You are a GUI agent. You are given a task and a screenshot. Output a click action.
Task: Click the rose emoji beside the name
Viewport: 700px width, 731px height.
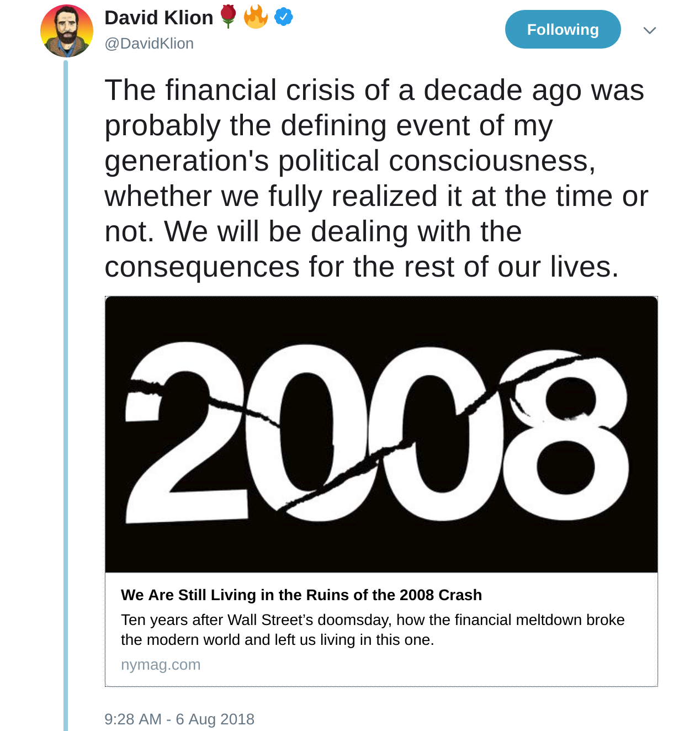click(228, 17)
